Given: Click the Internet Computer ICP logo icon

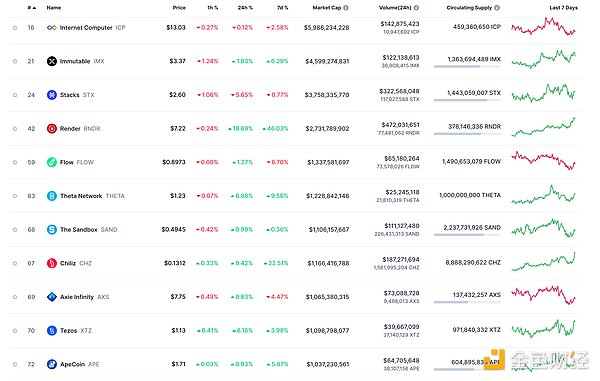Looking at the screenshot, I should point(52,28).
